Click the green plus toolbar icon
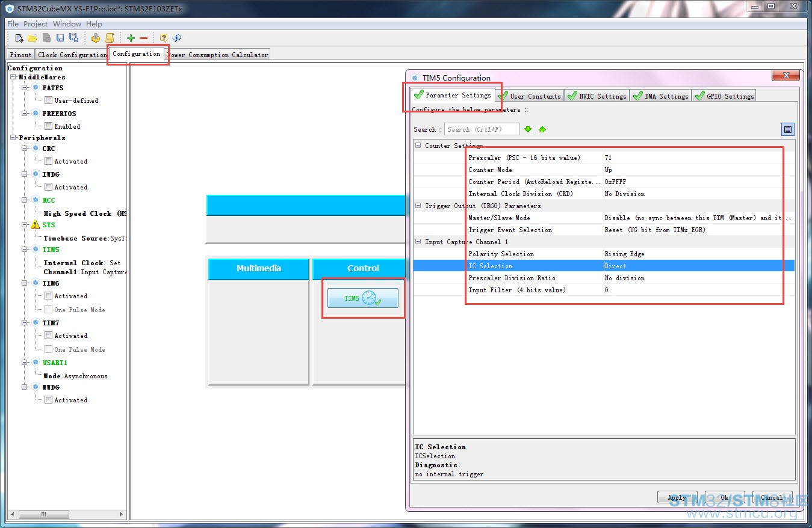The height and width of the screenshot is (528, 812). 131,38
